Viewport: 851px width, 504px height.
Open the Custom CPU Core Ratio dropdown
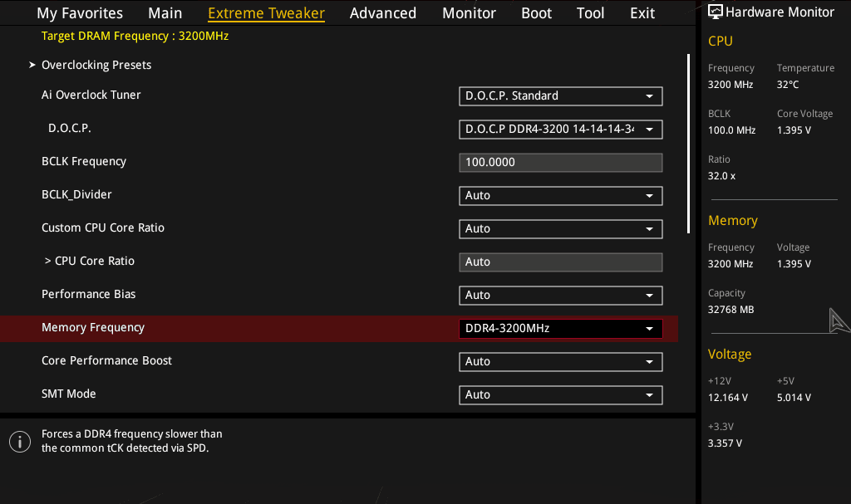(x=561, y=228)
